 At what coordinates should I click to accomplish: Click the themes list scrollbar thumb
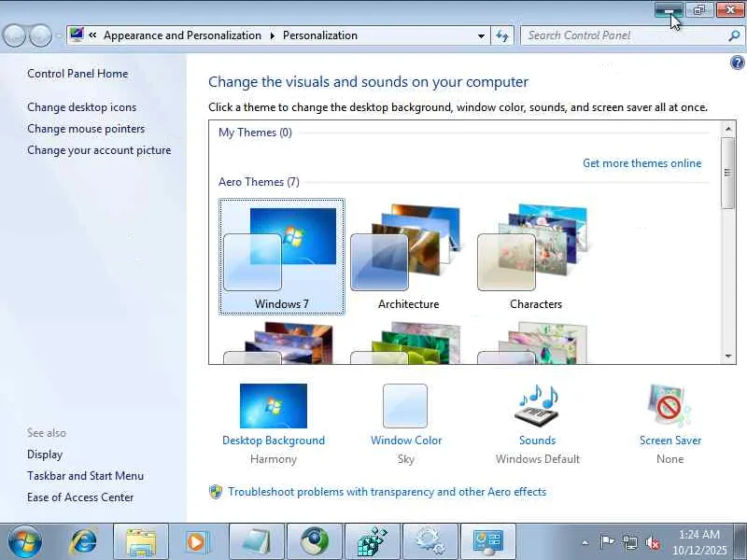[728, 173]
